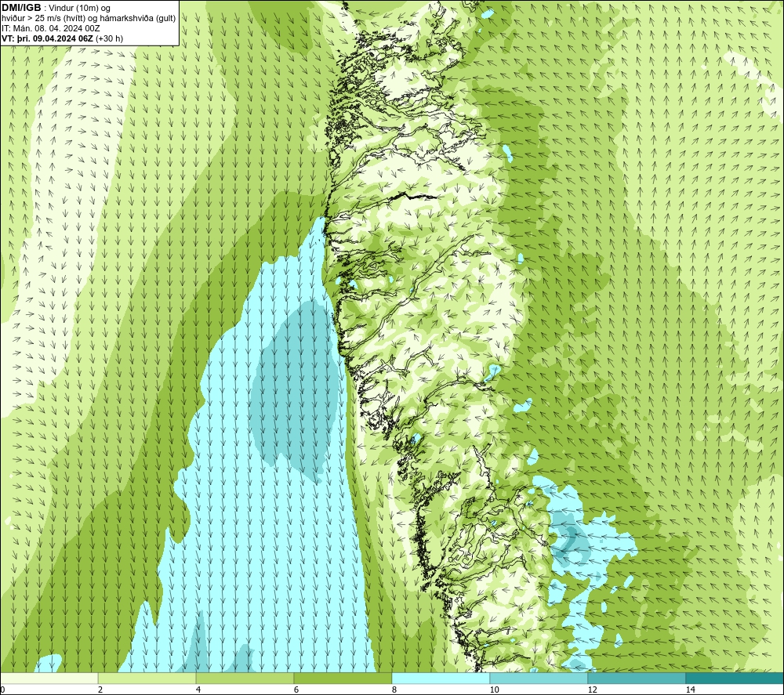Click the 'DMI/IGB' title text
The height and width of the screenshot is (695, 784).
click(21, 8)
